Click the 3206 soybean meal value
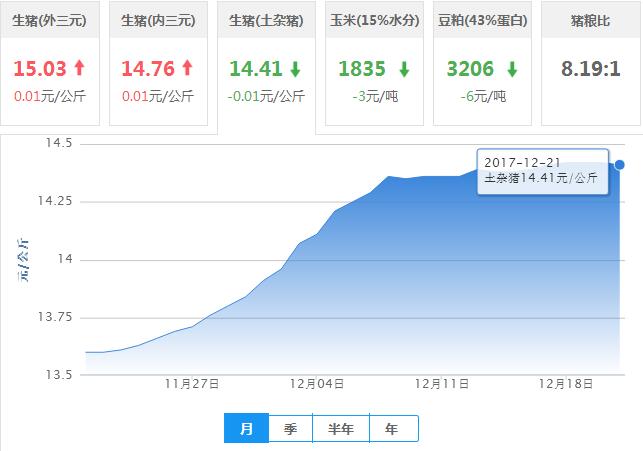The height and width of the screenshot is (451, 643). click(x=470, y=68)
